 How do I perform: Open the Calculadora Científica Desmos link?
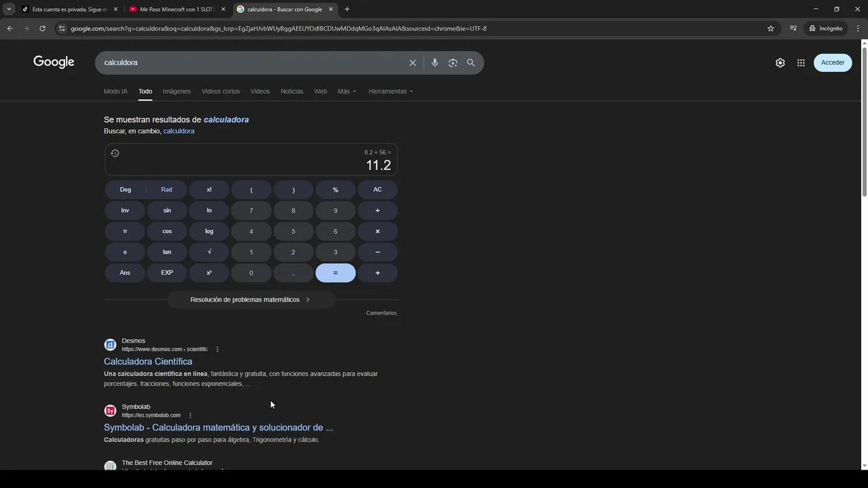(x=148, y=361)
